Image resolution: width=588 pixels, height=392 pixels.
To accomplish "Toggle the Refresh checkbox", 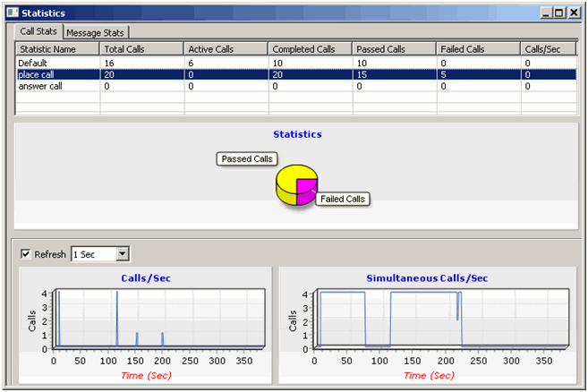I will pyautogui.click(x=25, y=254).
